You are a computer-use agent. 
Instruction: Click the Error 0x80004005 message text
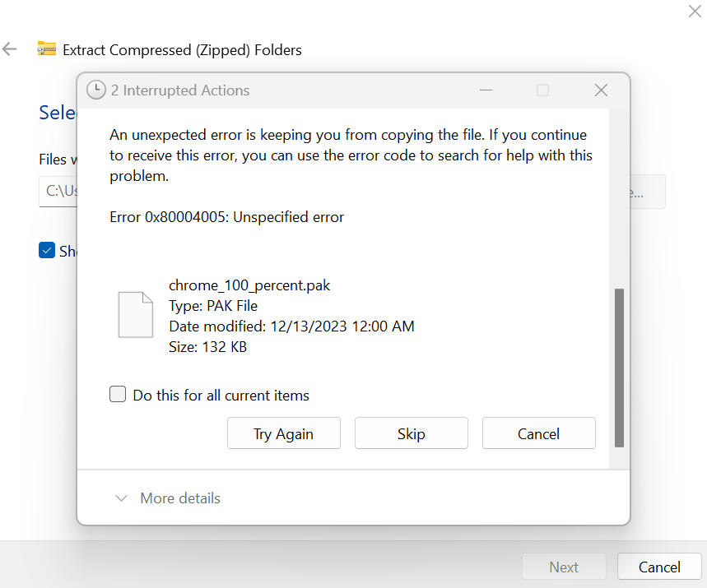click(x=227, y=217)
